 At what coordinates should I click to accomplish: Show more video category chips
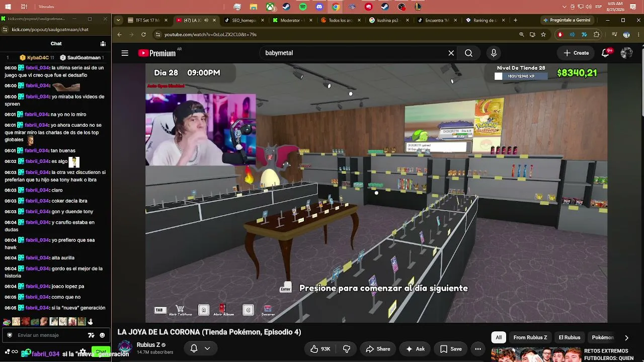(626, 338)
